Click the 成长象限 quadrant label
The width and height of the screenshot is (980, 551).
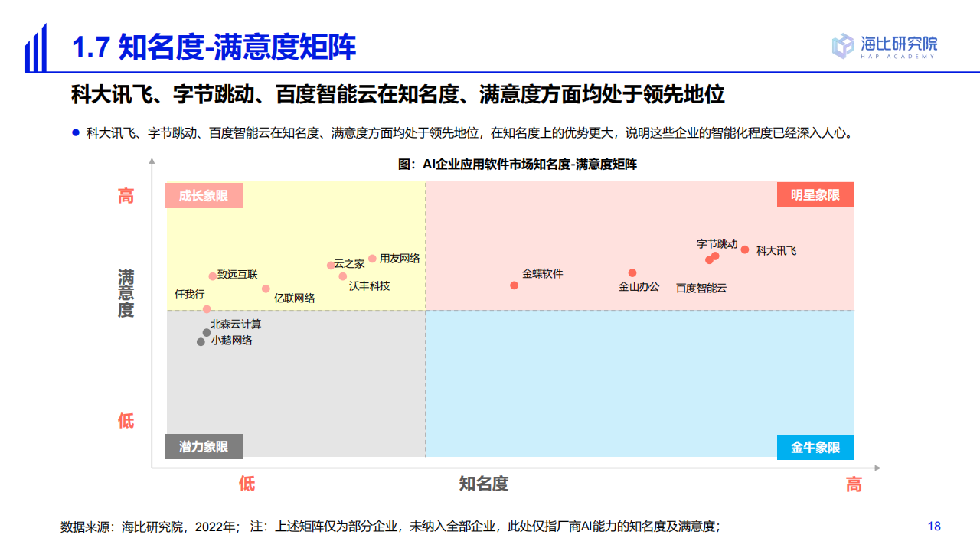(x=204, y=195)
